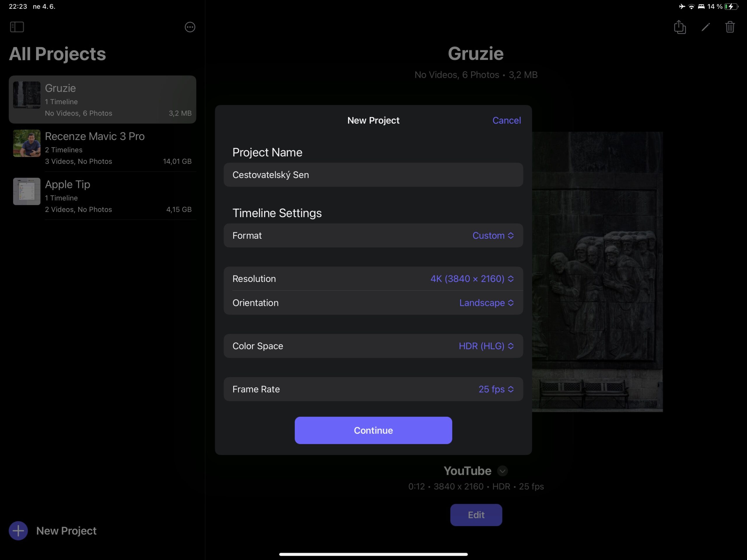Open Color Space HDR (HLG) dropdown

(486, 346)
